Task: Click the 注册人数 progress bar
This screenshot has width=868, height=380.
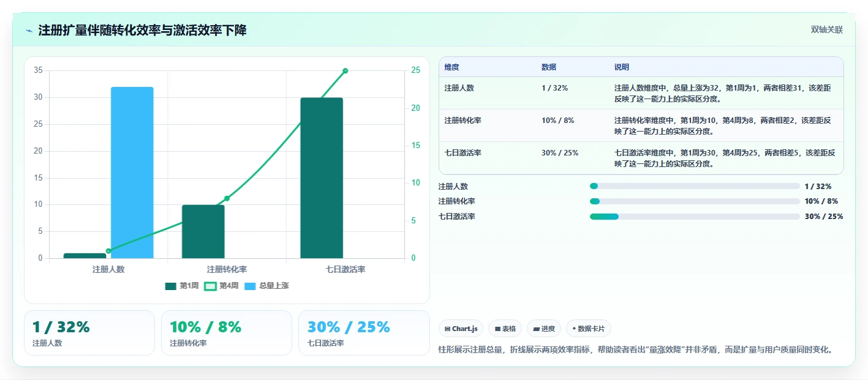Action: (695, 186)
